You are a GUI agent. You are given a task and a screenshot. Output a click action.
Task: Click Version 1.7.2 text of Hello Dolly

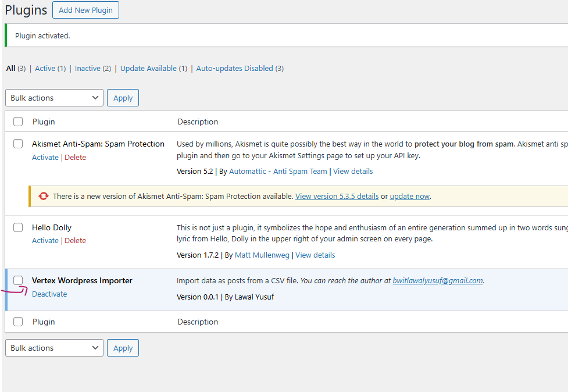pyautogui.click(x=198, y=255)
